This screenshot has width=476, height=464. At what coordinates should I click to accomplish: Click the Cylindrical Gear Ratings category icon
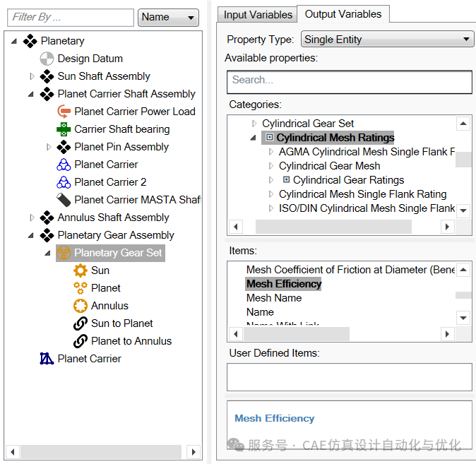pos(286,179)
